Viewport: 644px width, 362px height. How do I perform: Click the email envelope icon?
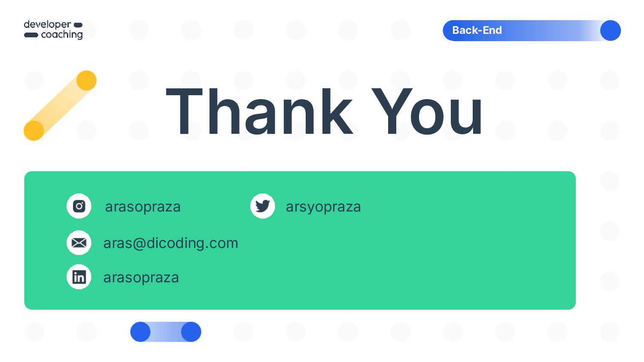[79, 243]
